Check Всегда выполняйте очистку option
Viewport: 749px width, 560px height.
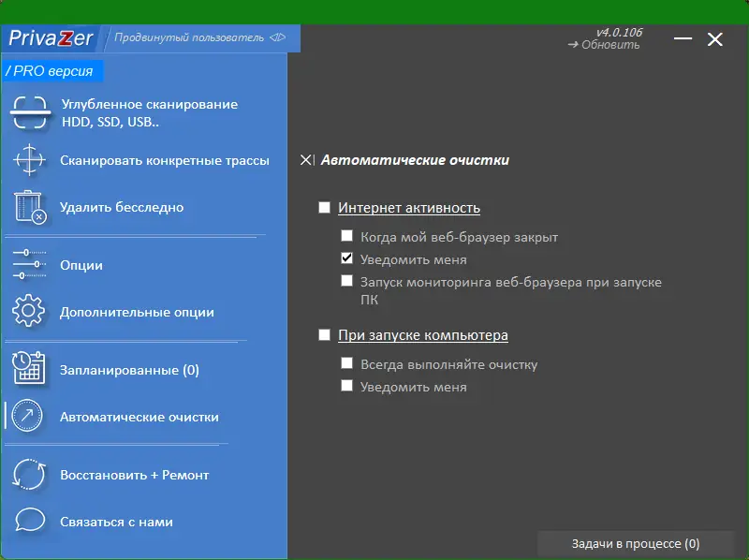click(x=347, y=363)
